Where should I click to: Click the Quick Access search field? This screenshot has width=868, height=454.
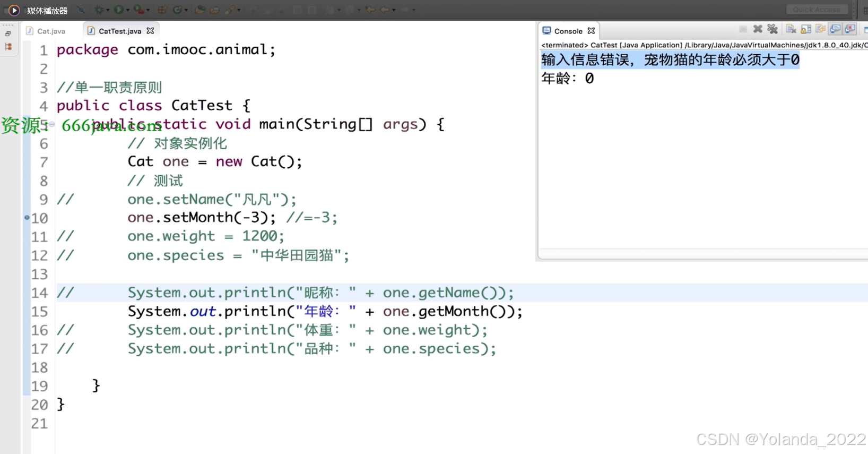[817, 10]
